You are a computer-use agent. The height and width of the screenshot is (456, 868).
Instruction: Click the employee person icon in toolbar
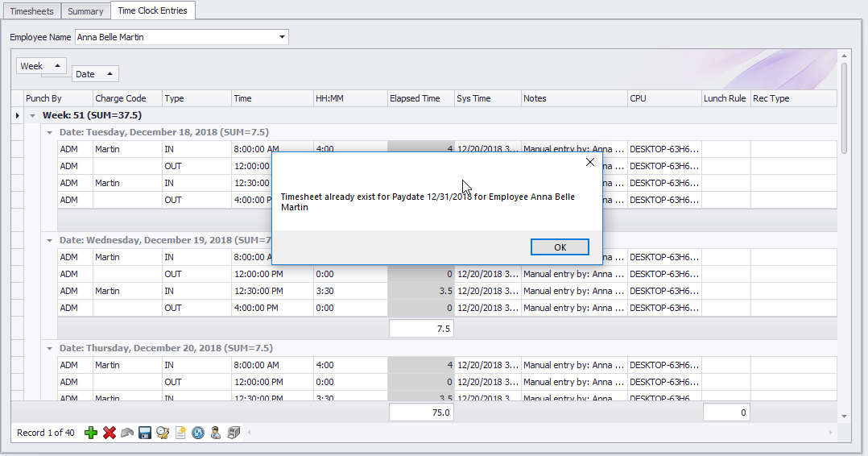[x=216, y=433]
